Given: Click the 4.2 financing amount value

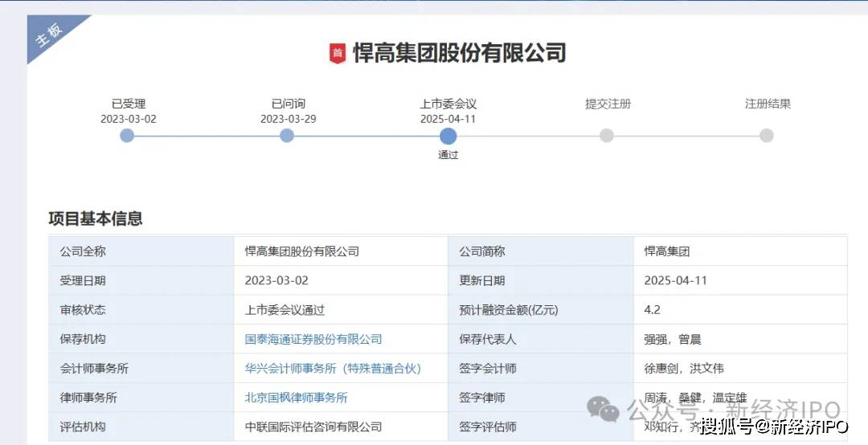Looking at the screenshot, I should pyautogui.click(x=652, y=310).
